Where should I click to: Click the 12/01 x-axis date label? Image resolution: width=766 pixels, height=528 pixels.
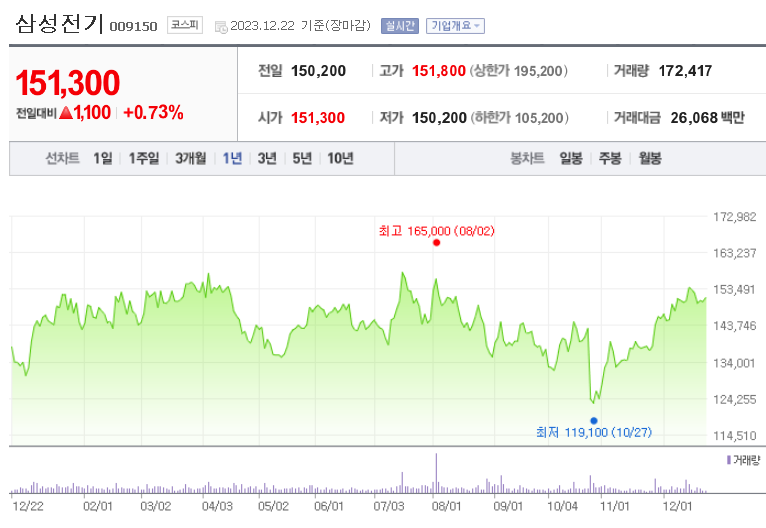coord(677,506)
